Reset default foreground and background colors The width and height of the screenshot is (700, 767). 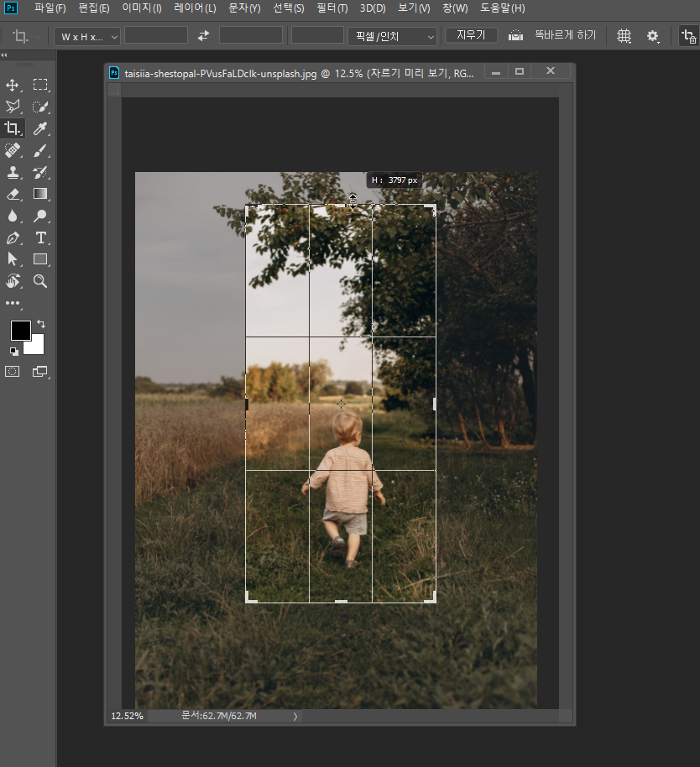tap(13, 352)
